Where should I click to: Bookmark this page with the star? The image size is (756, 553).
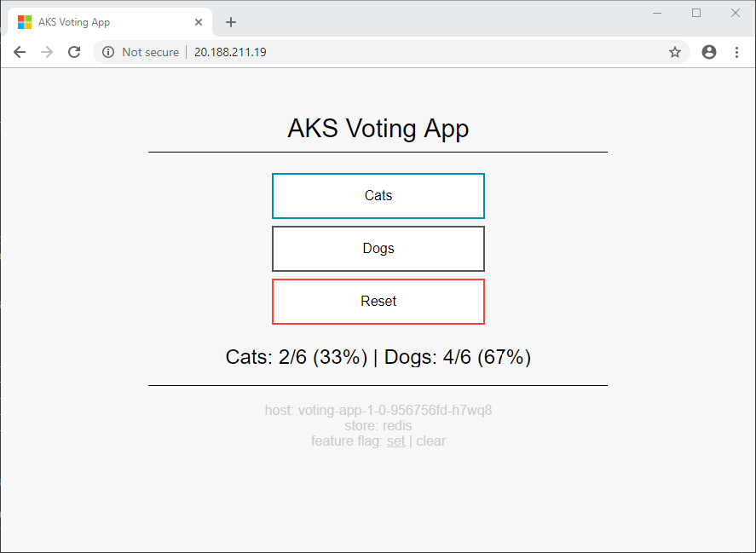pyautogui.click(x=675, y=52)
